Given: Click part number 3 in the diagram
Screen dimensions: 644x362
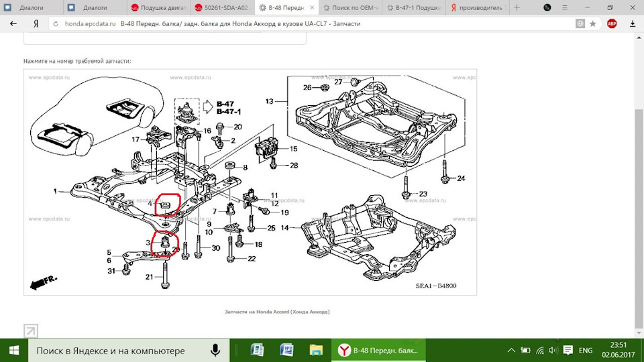Looking at the screenshot, I should tap(148, 243).
